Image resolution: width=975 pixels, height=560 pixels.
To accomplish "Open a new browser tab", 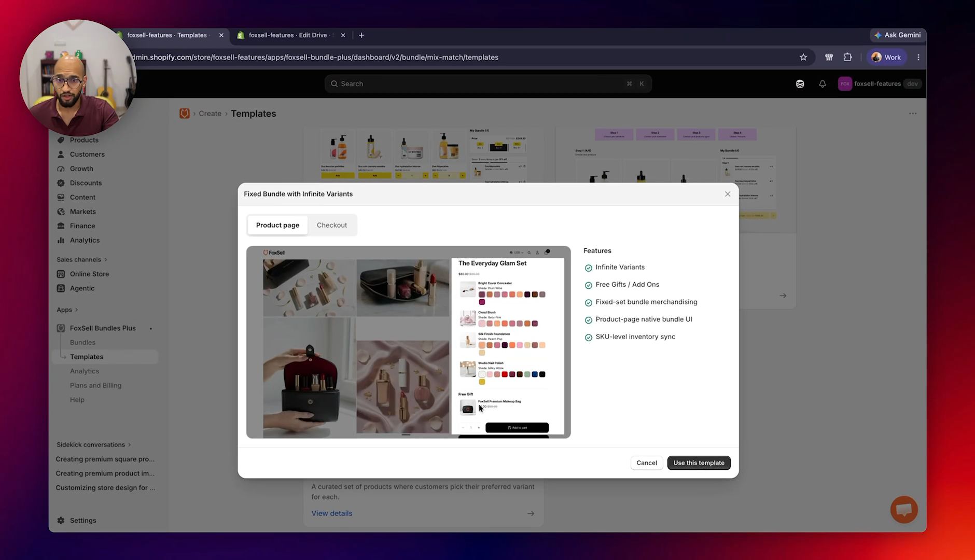I will [x=361, y=35].
